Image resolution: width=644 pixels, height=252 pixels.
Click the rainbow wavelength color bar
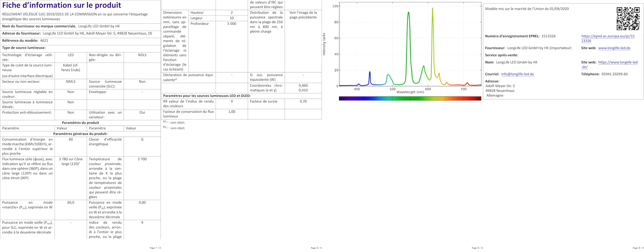pyautogui.click(x=410, y=98)
